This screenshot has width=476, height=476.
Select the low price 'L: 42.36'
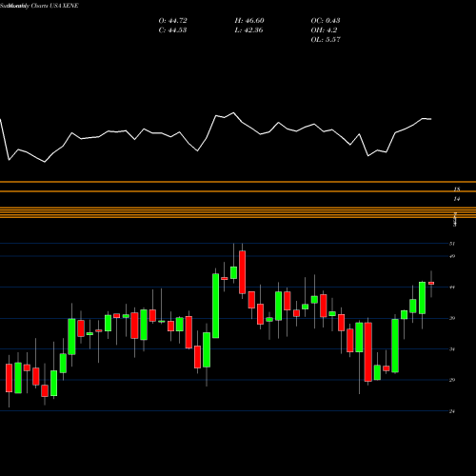[248, 30]
